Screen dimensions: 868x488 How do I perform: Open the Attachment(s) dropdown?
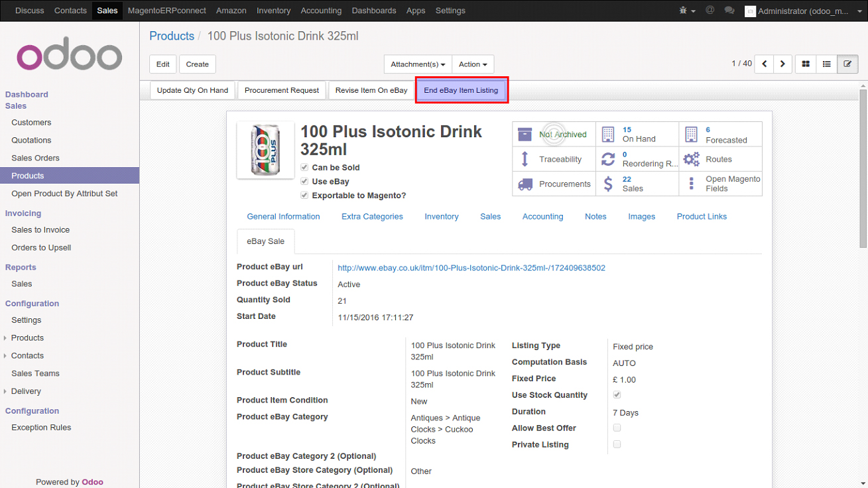(418, 64)
